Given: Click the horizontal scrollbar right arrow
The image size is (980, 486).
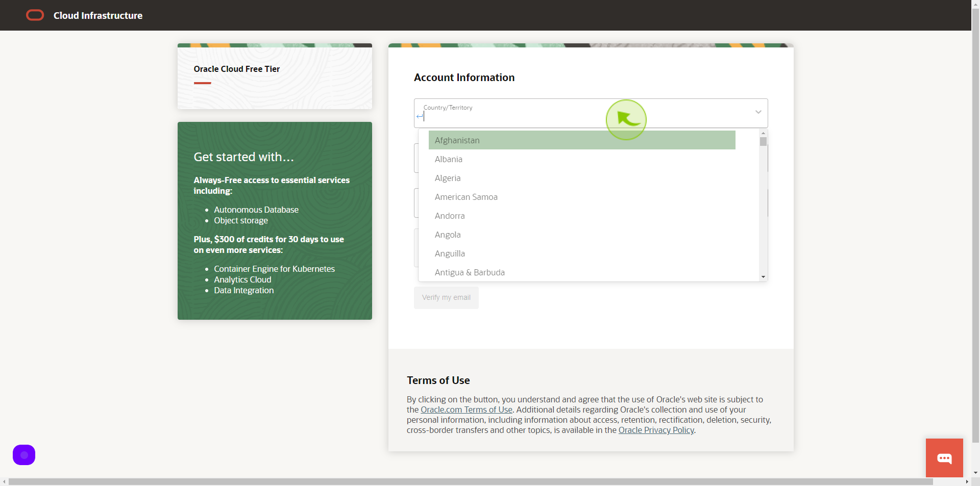Looking at the screenshot, I should click(x=967, y=481).
